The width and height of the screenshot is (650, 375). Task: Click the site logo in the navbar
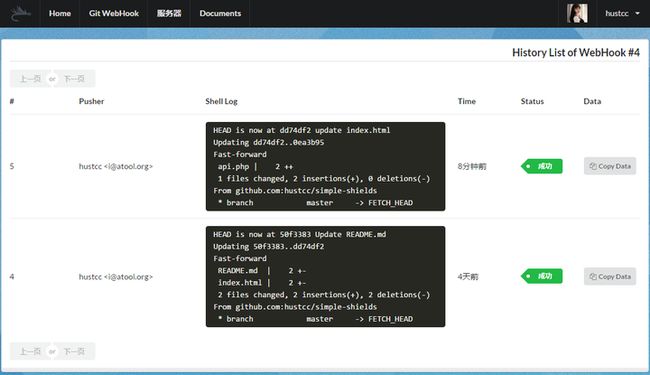20,14
